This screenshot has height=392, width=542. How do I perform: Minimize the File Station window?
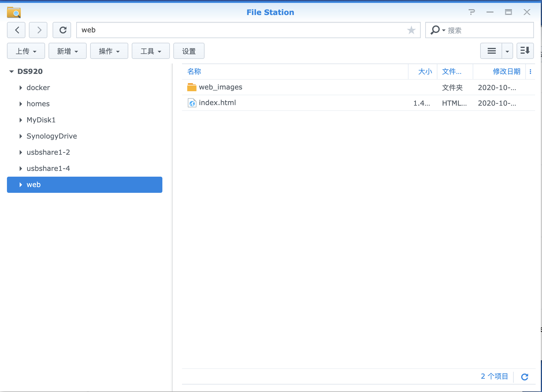coord(490,12)
